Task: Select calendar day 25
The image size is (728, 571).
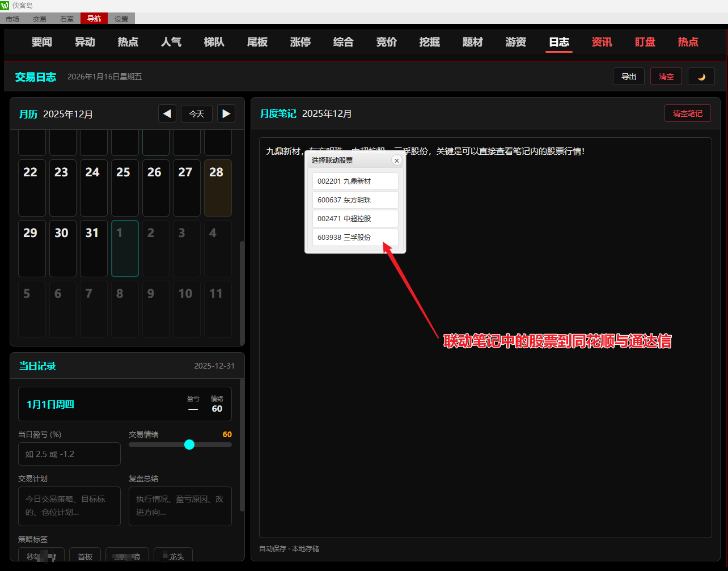Action: click(125, 188)
